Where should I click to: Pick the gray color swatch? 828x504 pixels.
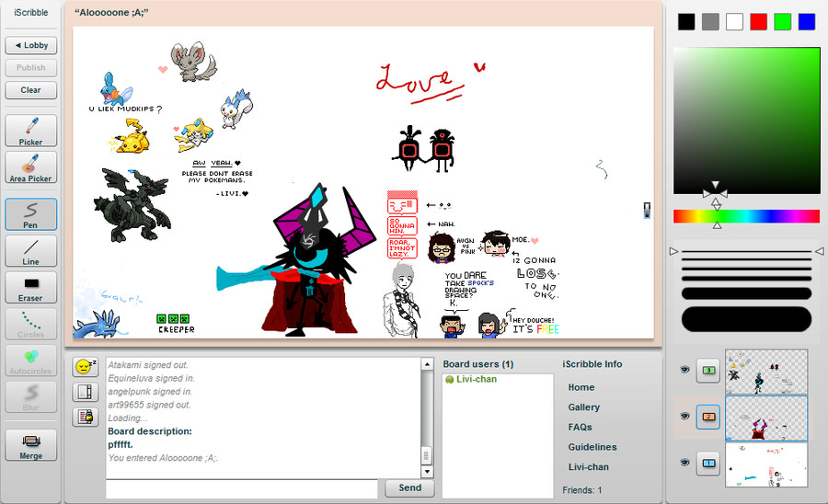pyautogui.click(x=710, y=22)
